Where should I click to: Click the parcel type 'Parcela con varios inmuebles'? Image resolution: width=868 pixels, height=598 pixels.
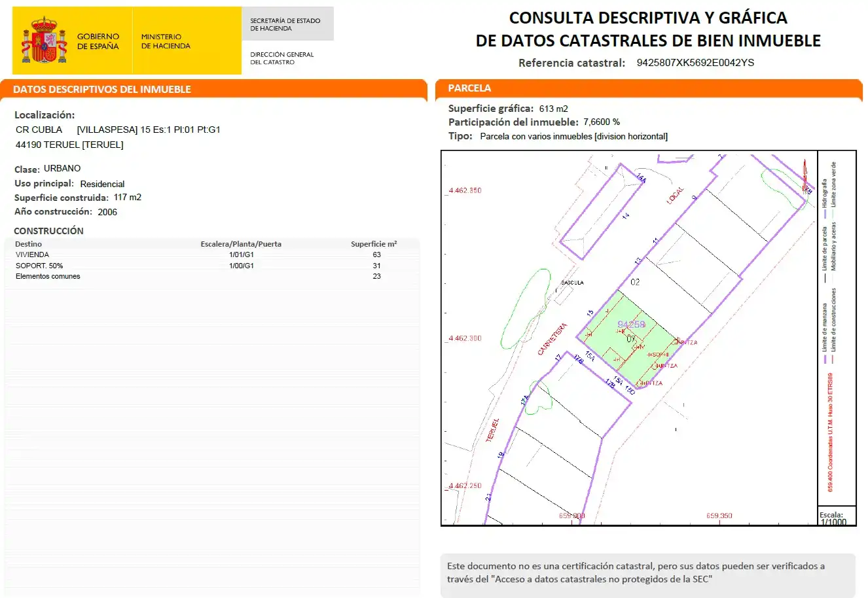tap(537, 136)
